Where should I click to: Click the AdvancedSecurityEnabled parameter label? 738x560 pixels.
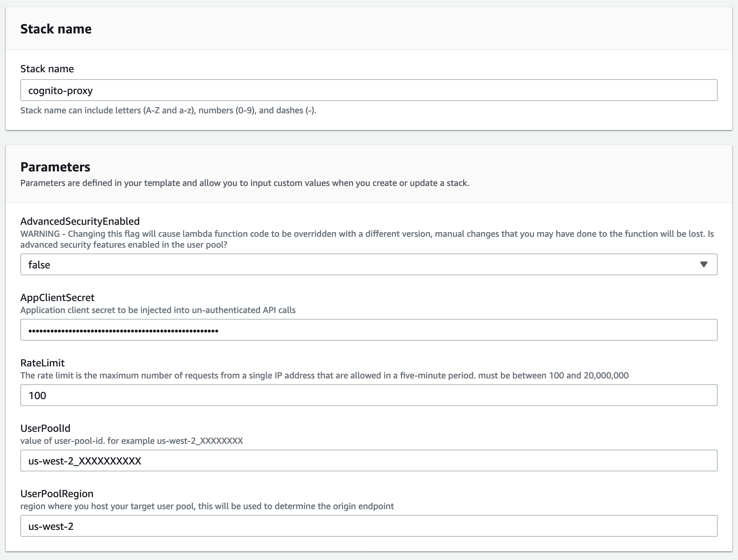click(x=80, y=221)
